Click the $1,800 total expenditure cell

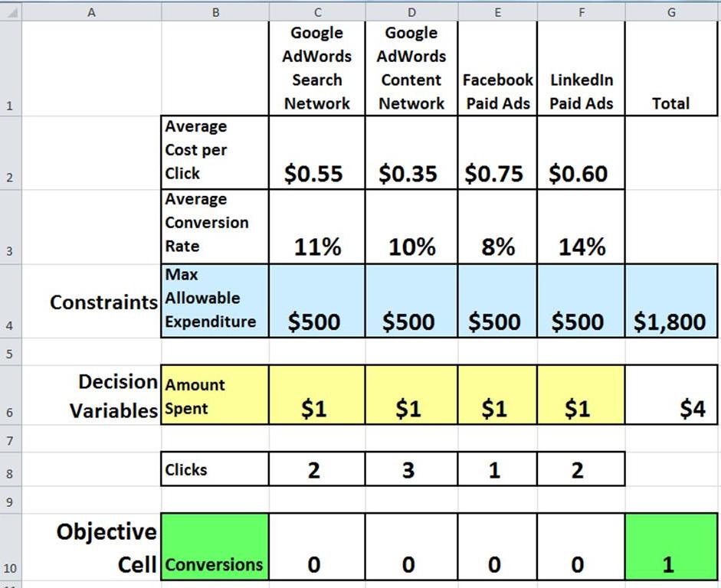(671, 302)
